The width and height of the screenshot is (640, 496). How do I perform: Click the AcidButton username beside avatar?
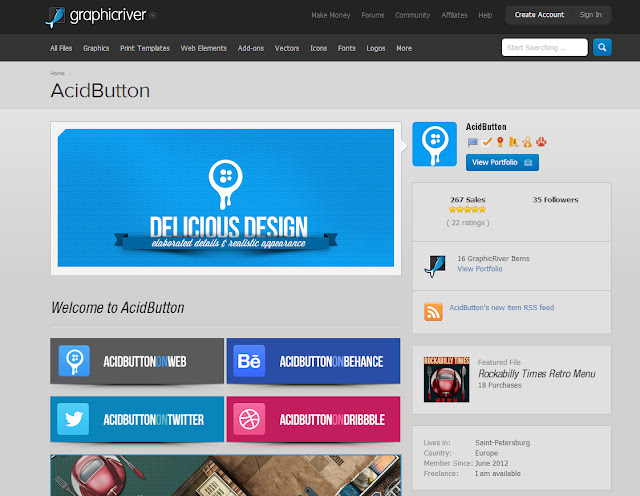(486, 127)
